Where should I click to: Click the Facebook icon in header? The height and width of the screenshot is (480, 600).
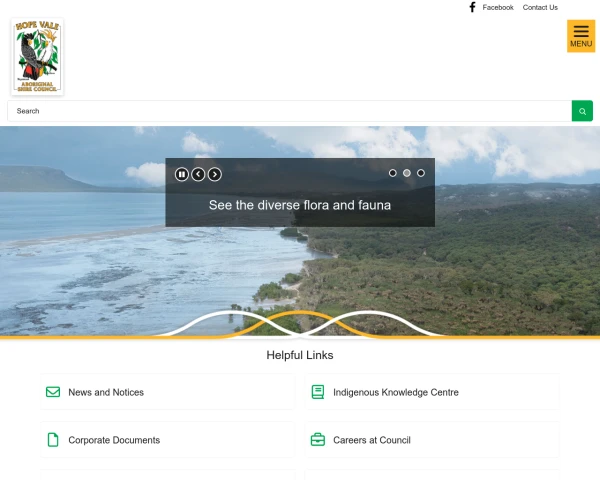[x=472, y=7]
